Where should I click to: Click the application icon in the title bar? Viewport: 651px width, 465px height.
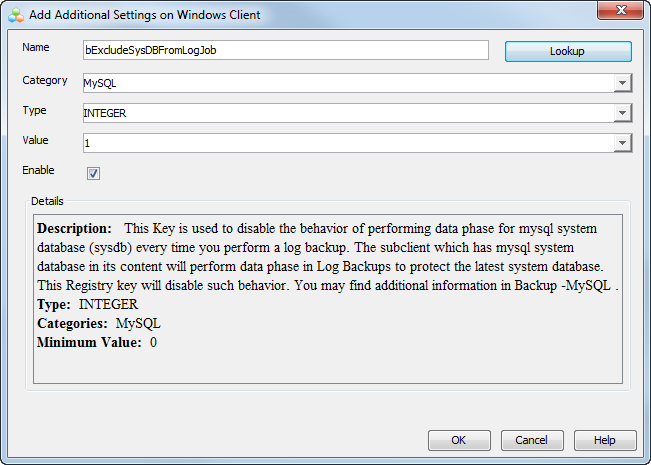pyautogui.click(x=15, y=15)
